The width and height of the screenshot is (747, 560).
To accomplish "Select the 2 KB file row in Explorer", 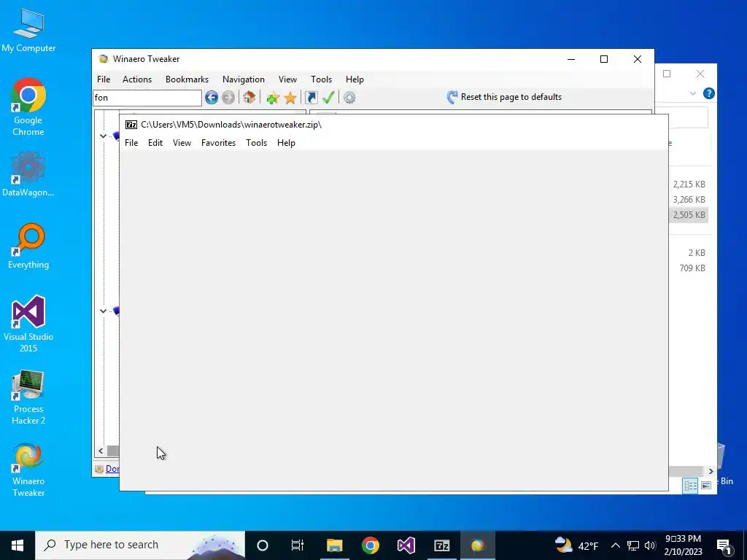I will pyautogui.click(x=689, y=253).
